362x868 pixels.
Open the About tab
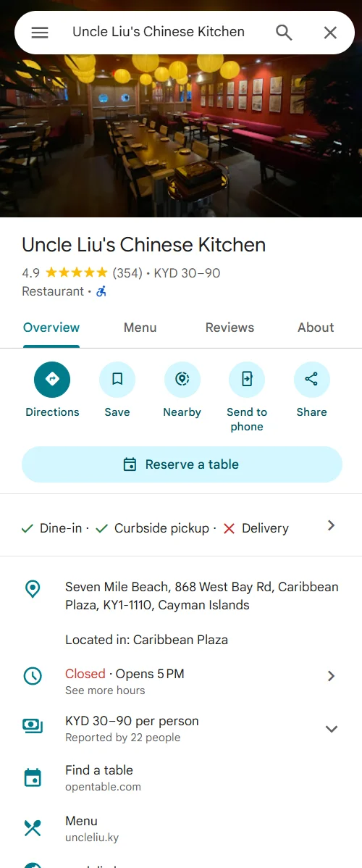point(316,327)
